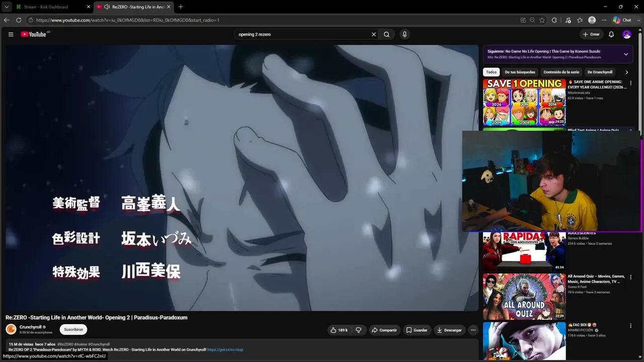Open the media control music-note icon
The image size is (644, 362).
pos(568,20)
